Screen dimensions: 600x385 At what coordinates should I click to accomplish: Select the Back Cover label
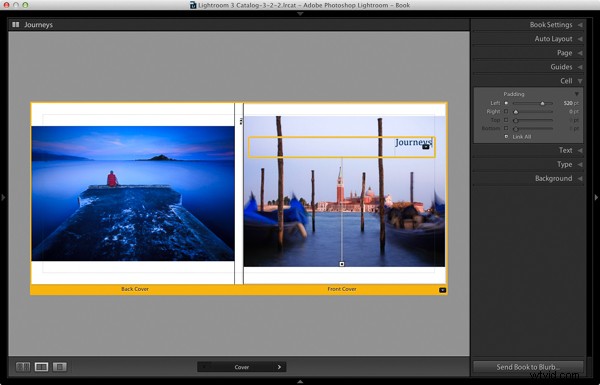(x=135, y=289)
